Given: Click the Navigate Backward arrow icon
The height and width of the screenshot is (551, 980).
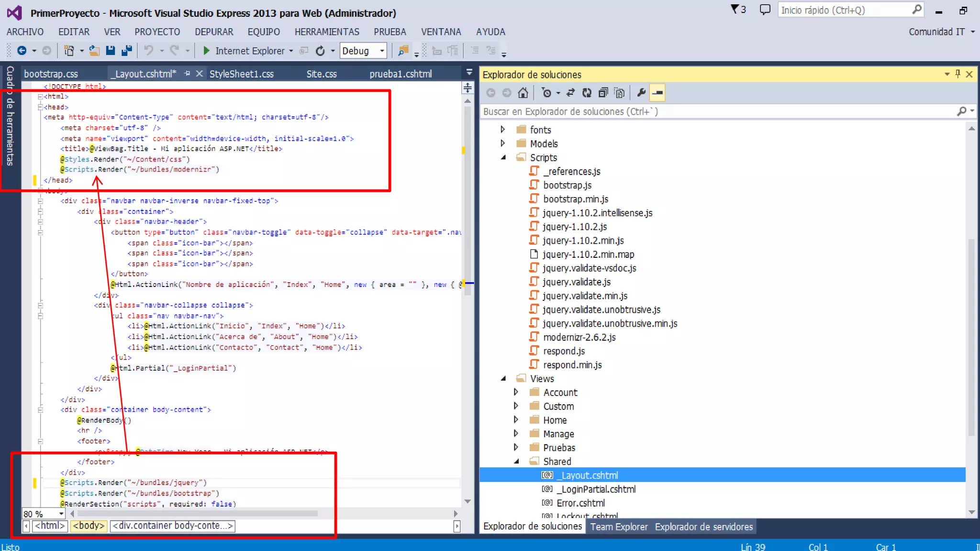Looking at the screenshot, I should coord(22,51).
